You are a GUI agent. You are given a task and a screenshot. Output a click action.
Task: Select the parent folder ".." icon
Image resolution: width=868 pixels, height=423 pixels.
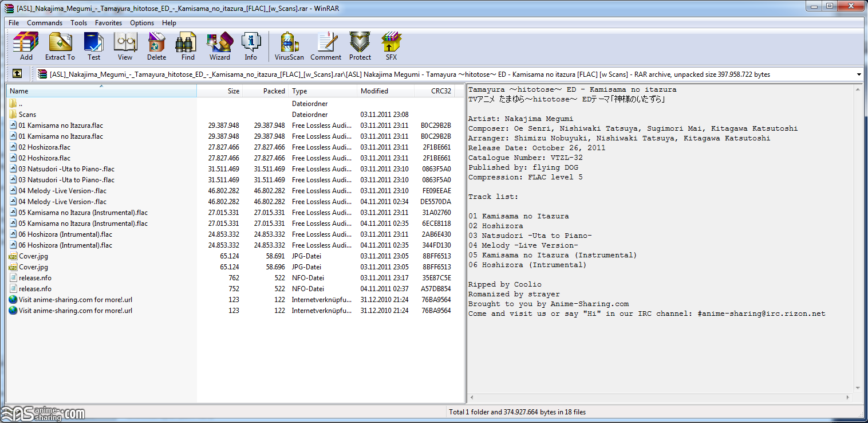13,104
